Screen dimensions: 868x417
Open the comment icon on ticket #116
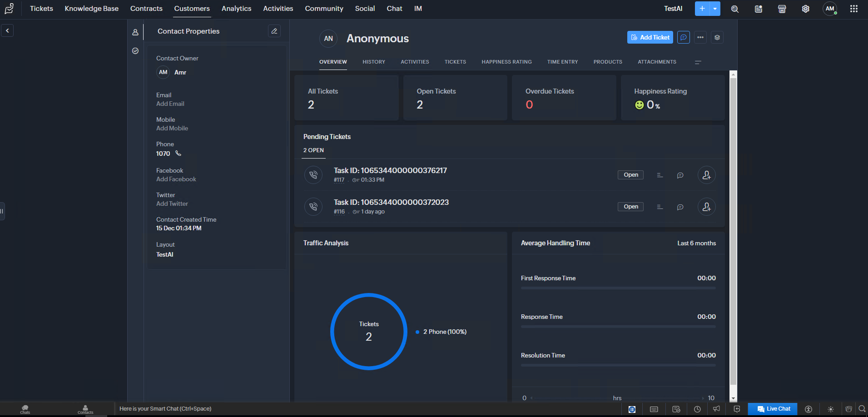pyautogui.click(x=680, y=207)
